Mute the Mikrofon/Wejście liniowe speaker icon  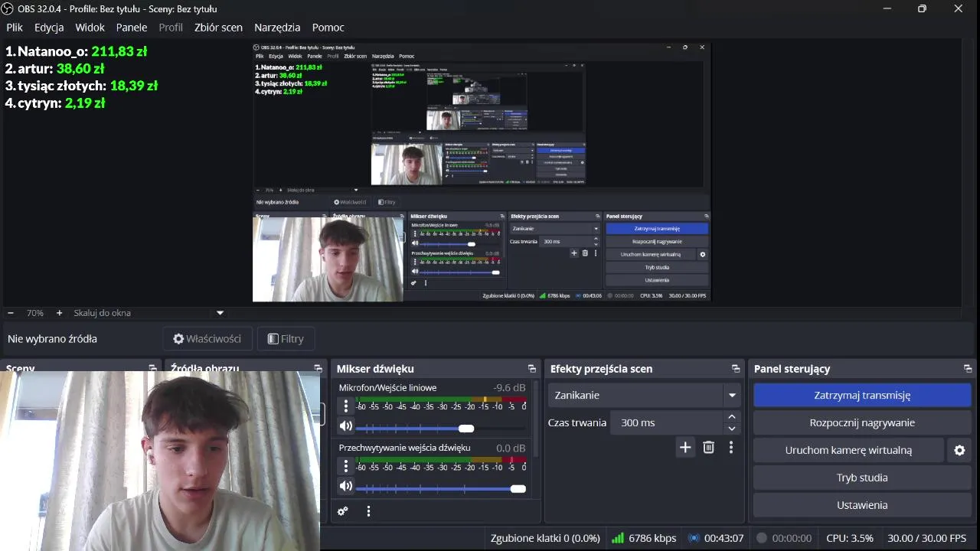coord(346,426)
